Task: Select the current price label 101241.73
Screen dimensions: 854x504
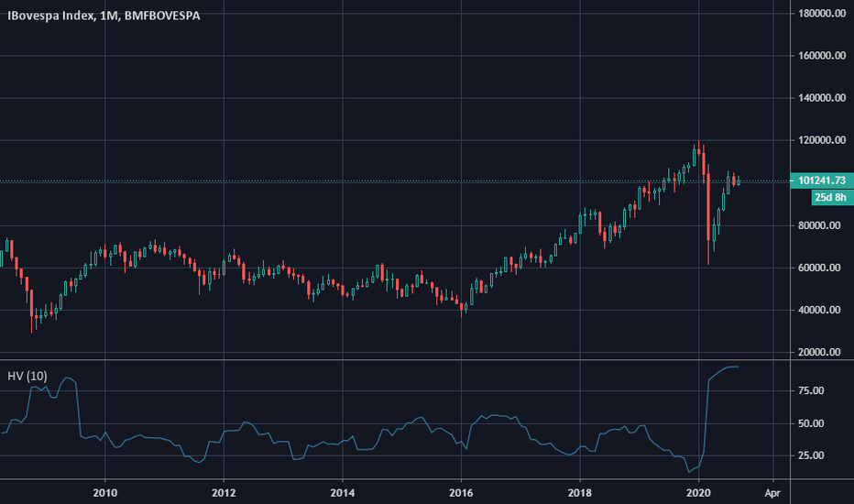Action: pos(822,181)
